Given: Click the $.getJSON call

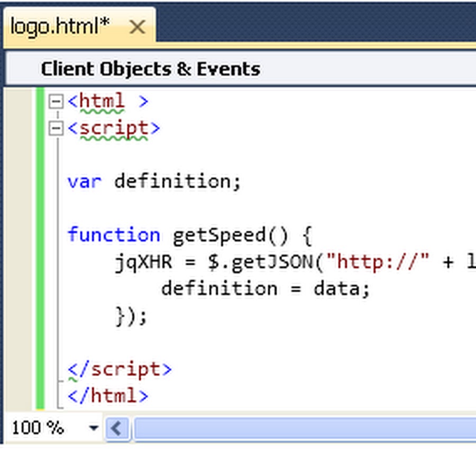Looking at the screenshot, I should coord(261,262).
